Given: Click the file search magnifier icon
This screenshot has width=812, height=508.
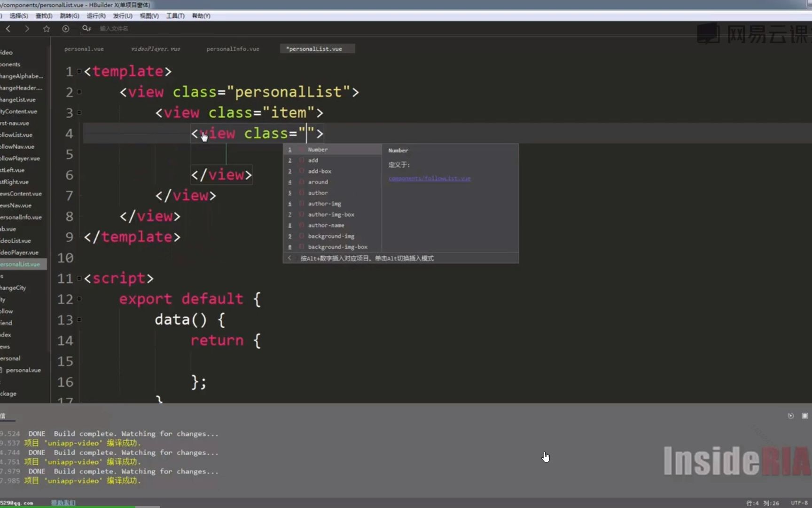Looking at the screenshot, I should coord(86,29).
